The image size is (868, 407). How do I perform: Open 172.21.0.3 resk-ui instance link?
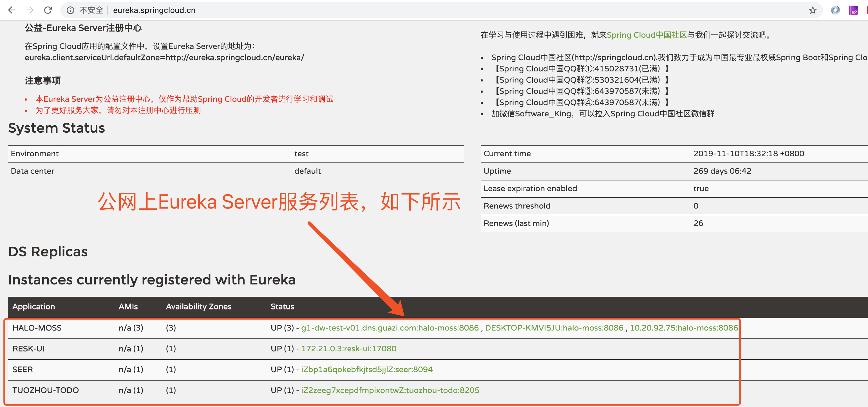[x=348, y=349]
